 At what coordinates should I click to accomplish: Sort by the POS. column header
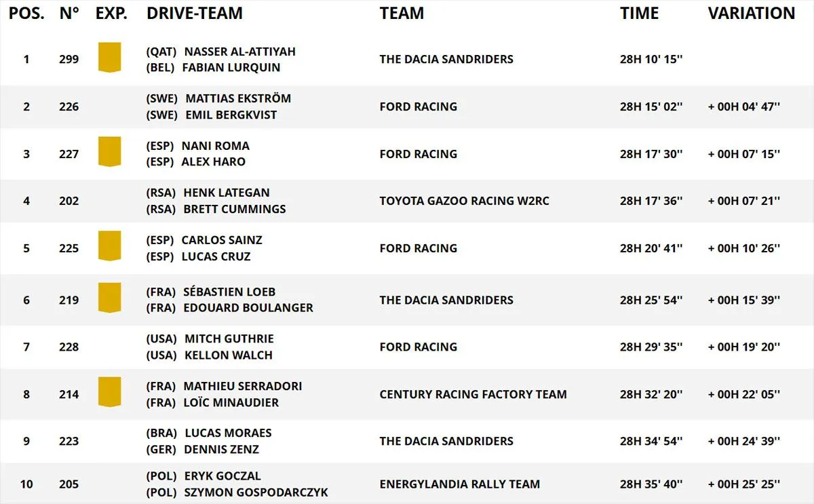tap(26, 14)
